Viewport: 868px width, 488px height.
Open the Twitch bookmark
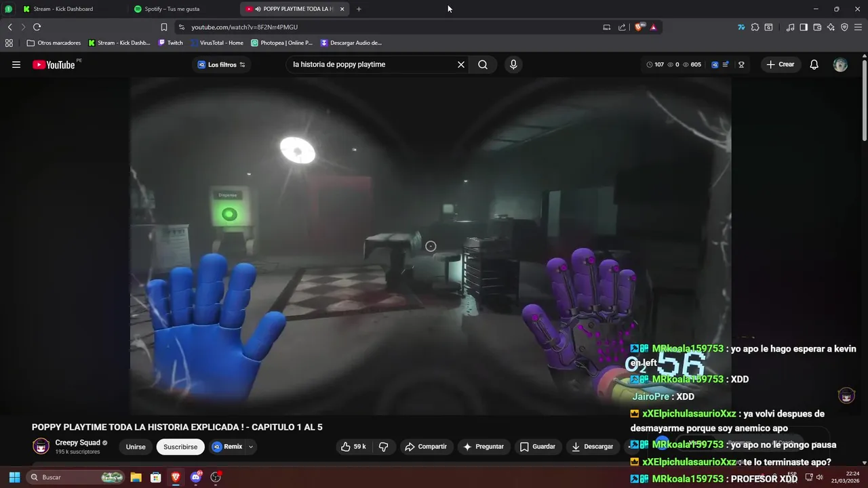170,43
